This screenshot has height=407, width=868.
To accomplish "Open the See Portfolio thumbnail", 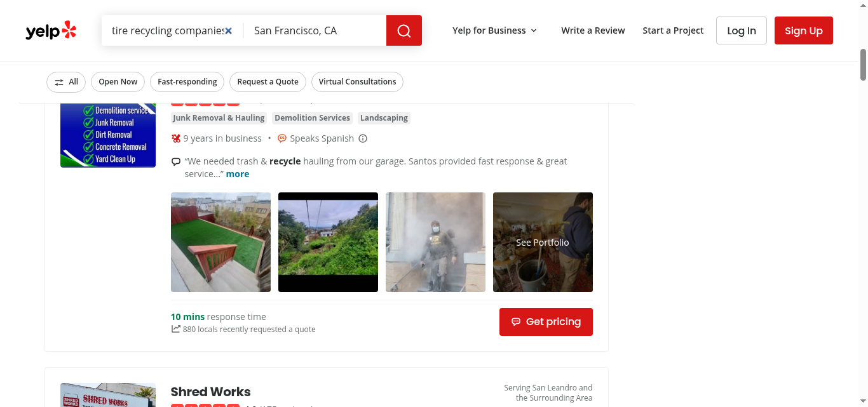I will (x=543, y=242).
